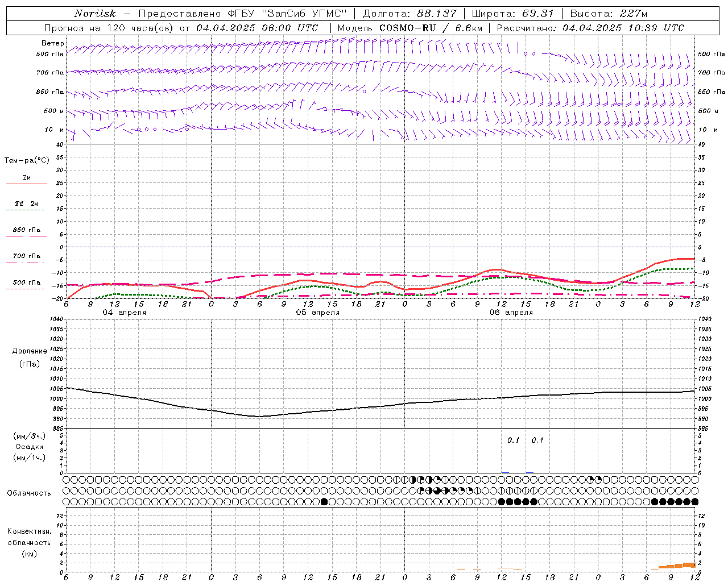Click the "Тем-ра(°C)" temperature label
The width and height of the screenshot is (728, 582).
pyautogui.click(x=27, y=160)
